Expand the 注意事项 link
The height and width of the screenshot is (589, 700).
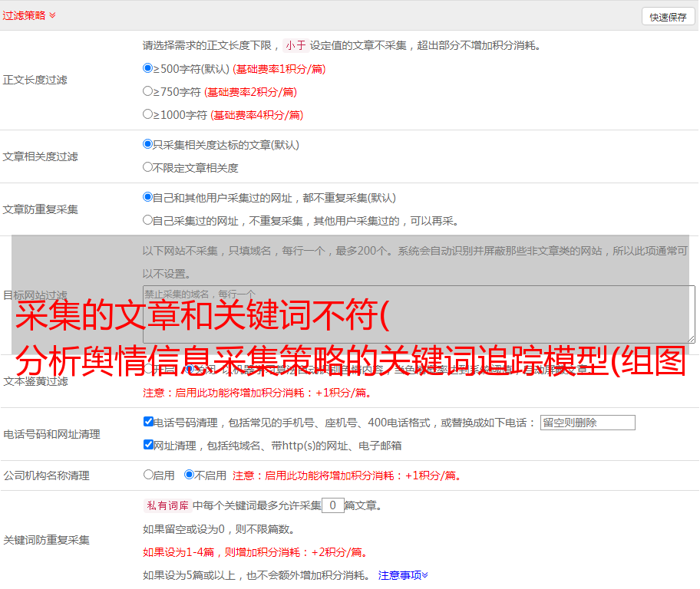point(403,574)
